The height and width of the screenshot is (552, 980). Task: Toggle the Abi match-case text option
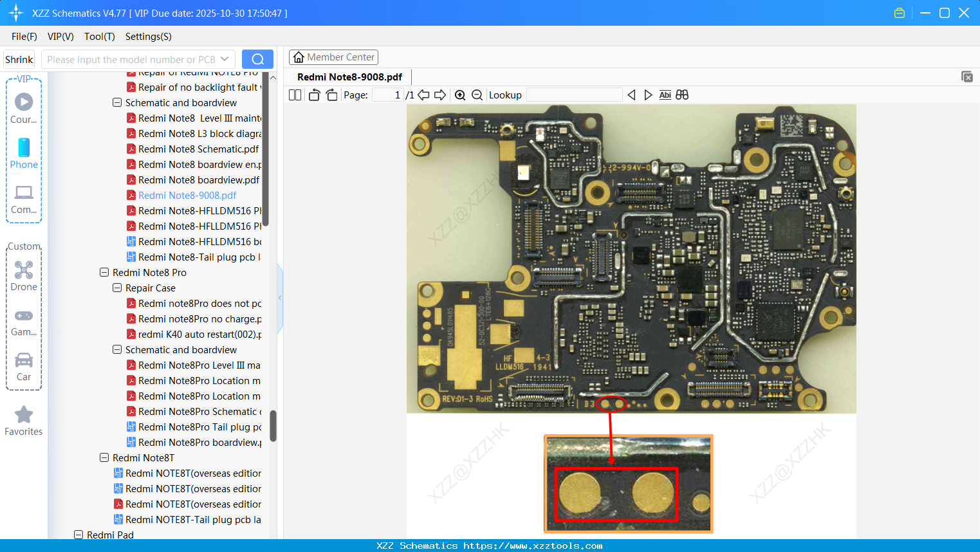click(x=665, y=95)
